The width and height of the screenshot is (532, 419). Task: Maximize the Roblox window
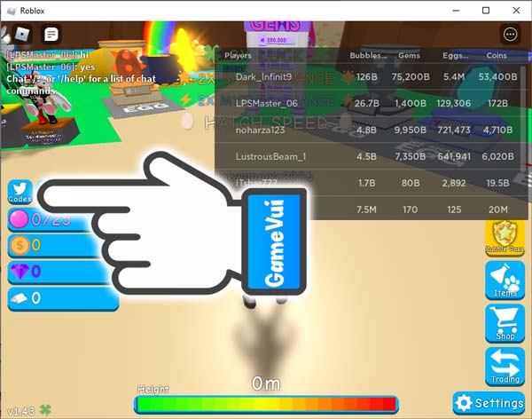[x=486, y=11]
